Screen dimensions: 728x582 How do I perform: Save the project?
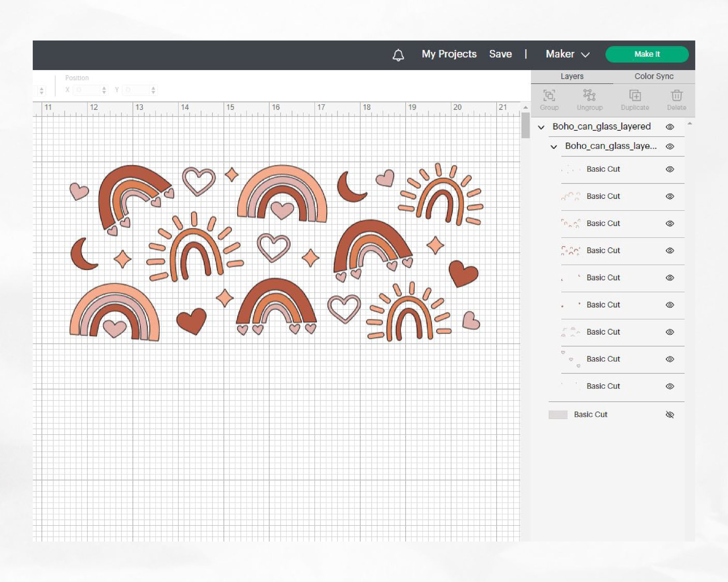[500, 54]
